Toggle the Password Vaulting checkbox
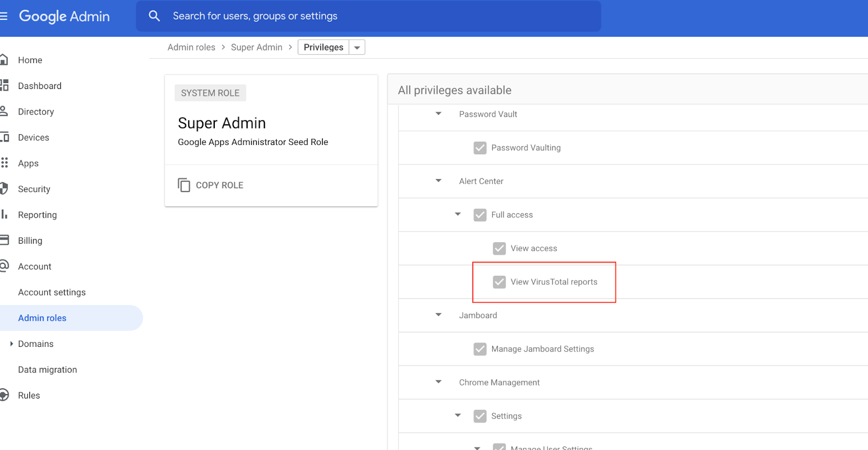 tap(480, 148)
